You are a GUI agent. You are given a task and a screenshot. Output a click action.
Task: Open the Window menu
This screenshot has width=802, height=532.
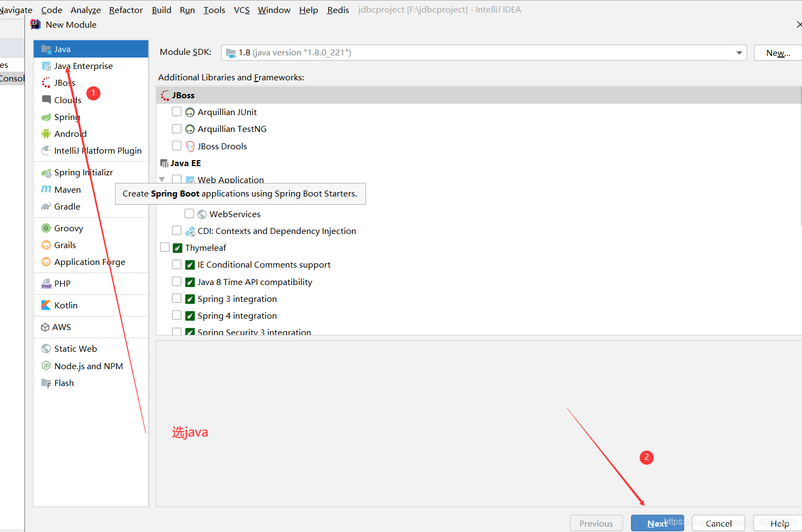click(274, 10)
